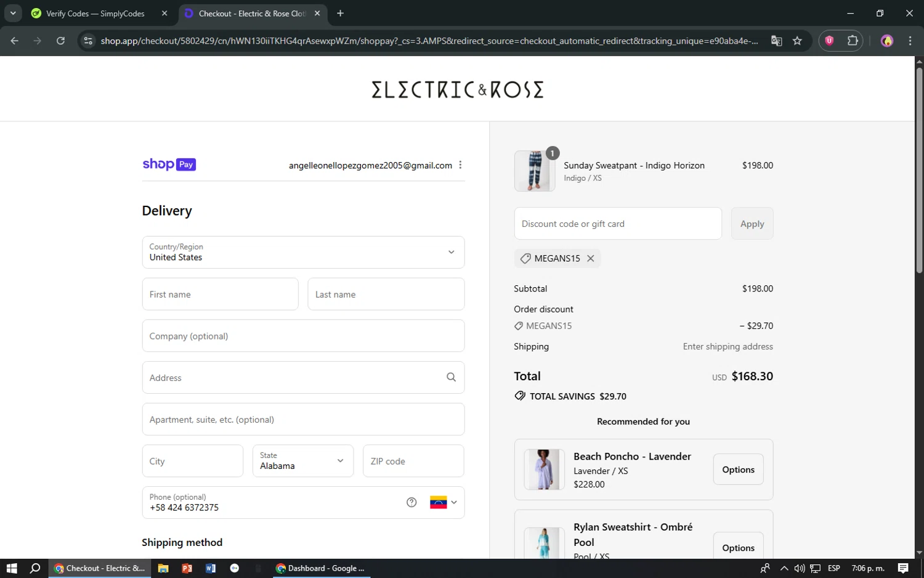Click the Shop Pay logo
The image size is (924, 578).
(169, 164)
